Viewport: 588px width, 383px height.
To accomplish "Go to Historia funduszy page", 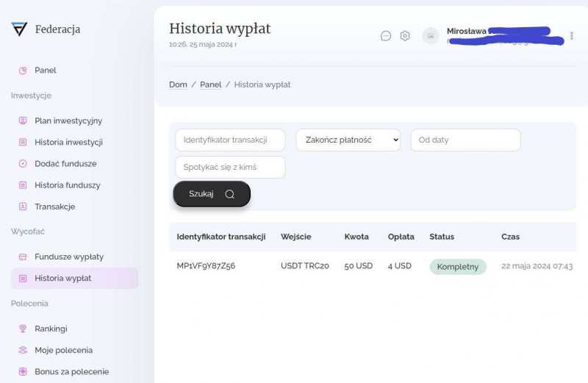I will pos(67,185).
